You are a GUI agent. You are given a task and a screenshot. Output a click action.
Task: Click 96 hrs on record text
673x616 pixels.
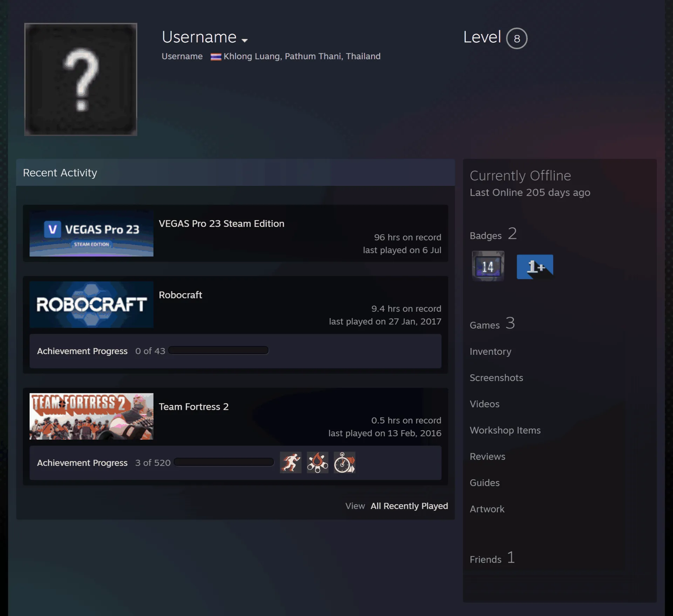408,237
